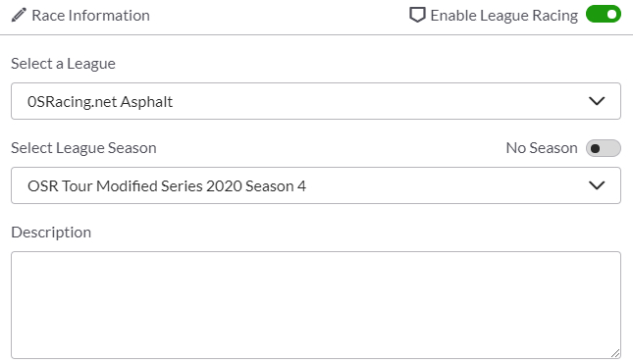Turn on the No Season toggle
Screen dimensions: 633x364
tap(604, 148)
